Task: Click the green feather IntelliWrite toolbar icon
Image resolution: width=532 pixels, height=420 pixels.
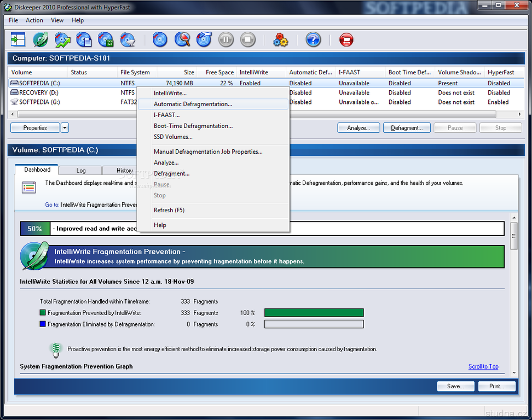Action: 41,39
